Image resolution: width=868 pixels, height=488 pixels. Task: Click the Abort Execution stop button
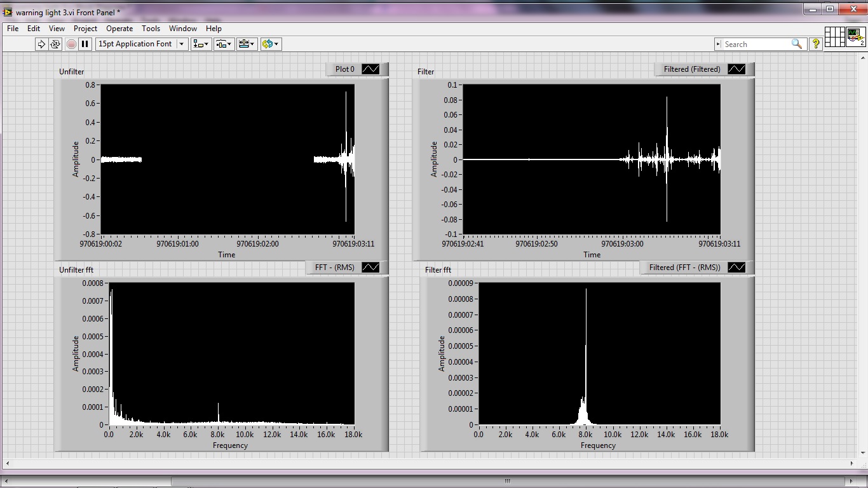(71, 44)
